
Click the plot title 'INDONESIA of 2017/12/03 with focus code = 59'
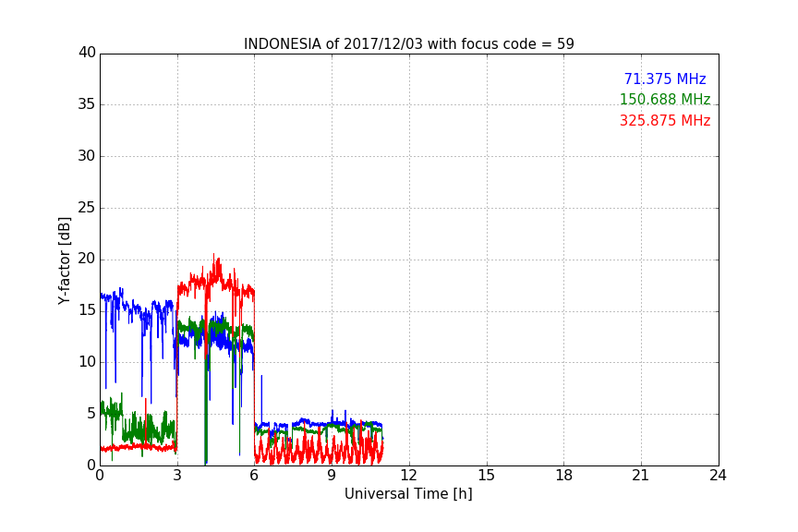tap(408, 44)
